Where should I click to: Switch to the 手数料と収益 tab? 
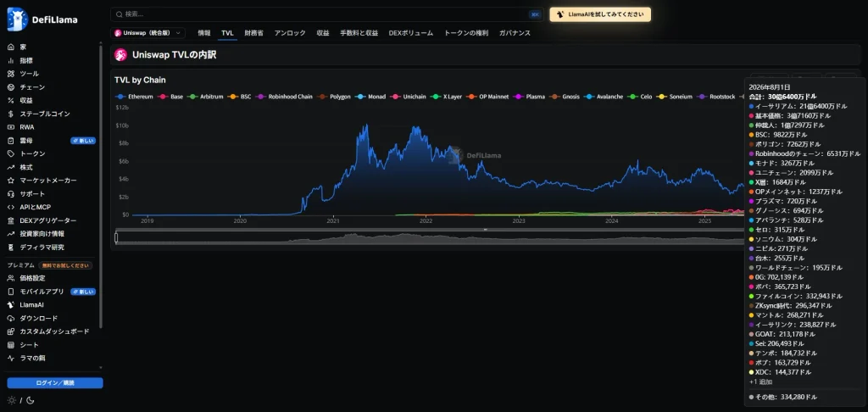(359, 33)
